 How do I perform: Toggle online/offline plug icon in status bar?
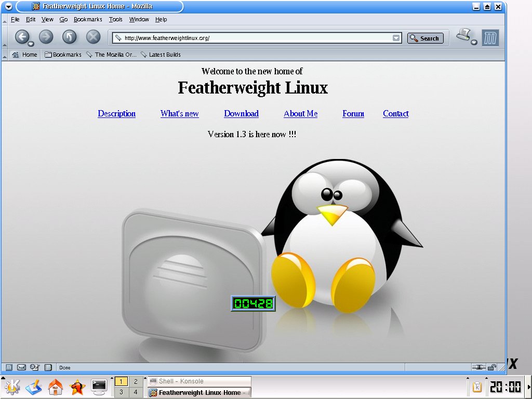click(x=478, y=367)
